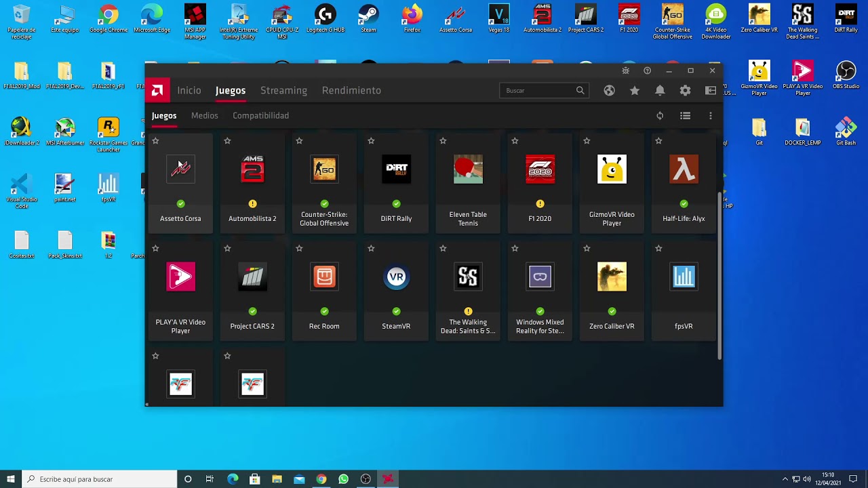868x488 pixels.
Task: Select Visual Studio Code desktop icon
Action: (22, 191)
